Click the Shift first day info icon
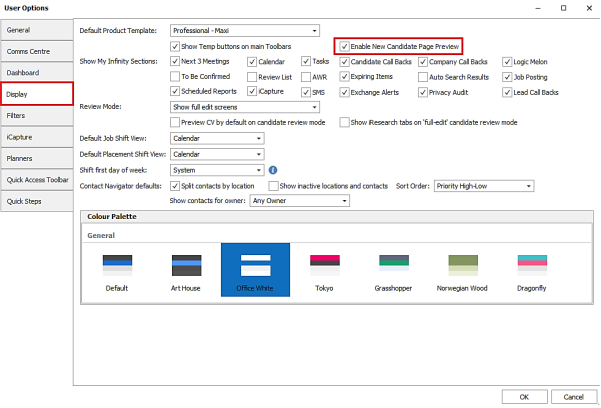This screenshot has height=408, width=601. point(273,170)
